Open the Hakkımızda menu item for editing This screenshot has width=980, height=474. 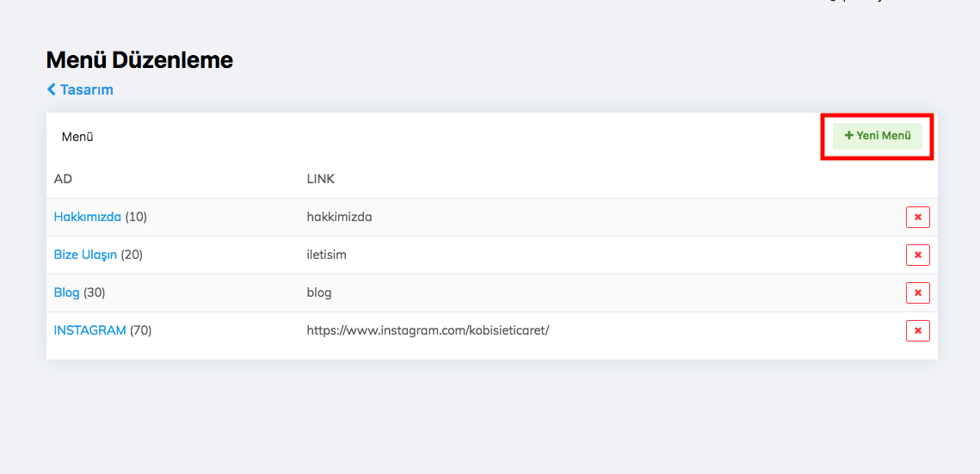click(x=87, y=217)
